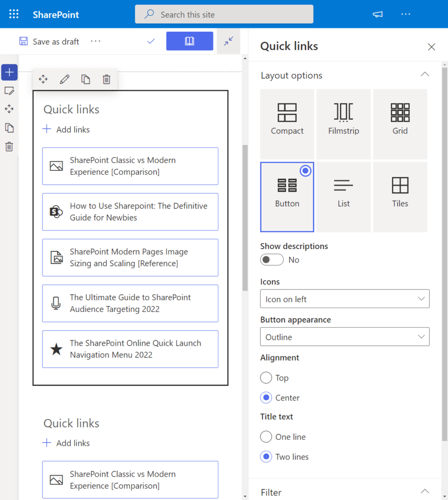Viewport: 448px width, 500px height.
Task: Click the duplicate web part icon in floating toolbar
Action: [85, 79]
